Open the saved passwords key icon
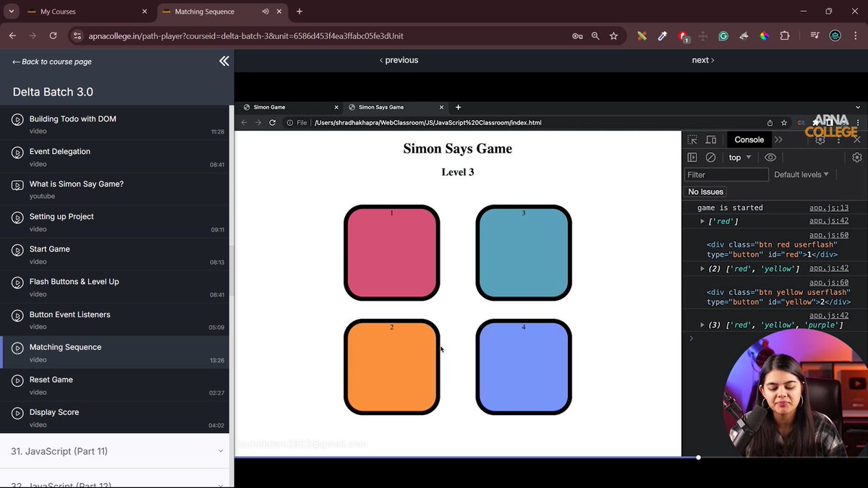Image resolution: width=868 pixels, height=488 pixels. tap(577, 35)
